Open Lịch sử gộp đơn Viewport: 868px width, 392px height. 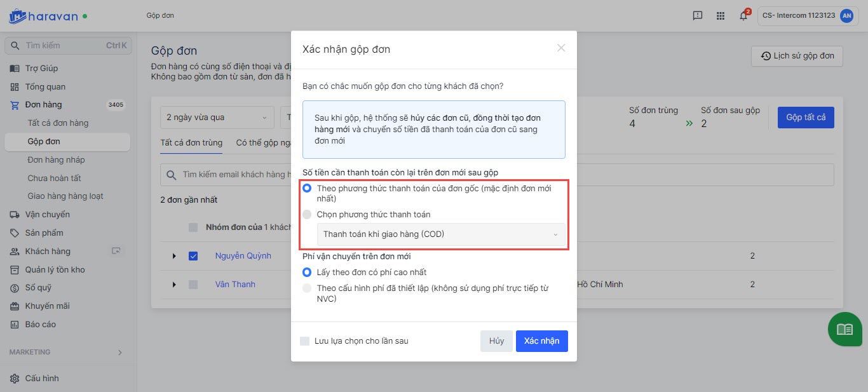pyautogui.click(x=797, y=56)
